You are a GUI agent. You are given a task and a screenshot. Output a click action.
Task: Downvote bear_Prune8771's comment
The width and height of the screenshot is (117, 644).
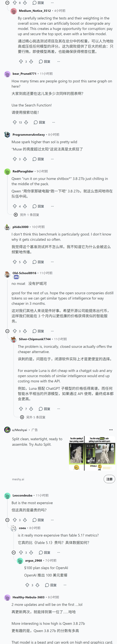click(26, 122)
